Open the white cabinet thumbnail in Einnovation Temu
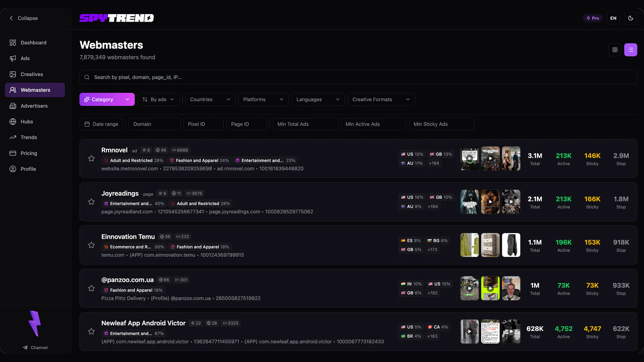This screenshot has width=644, height=362. click(490, 245)
